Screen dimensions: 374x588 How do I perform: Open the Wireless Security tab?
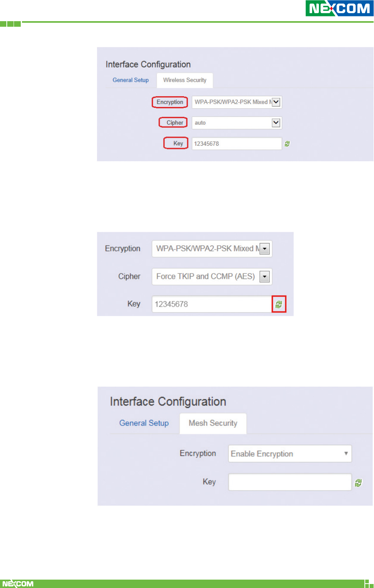pyautogui.click(x=184, y=80)
